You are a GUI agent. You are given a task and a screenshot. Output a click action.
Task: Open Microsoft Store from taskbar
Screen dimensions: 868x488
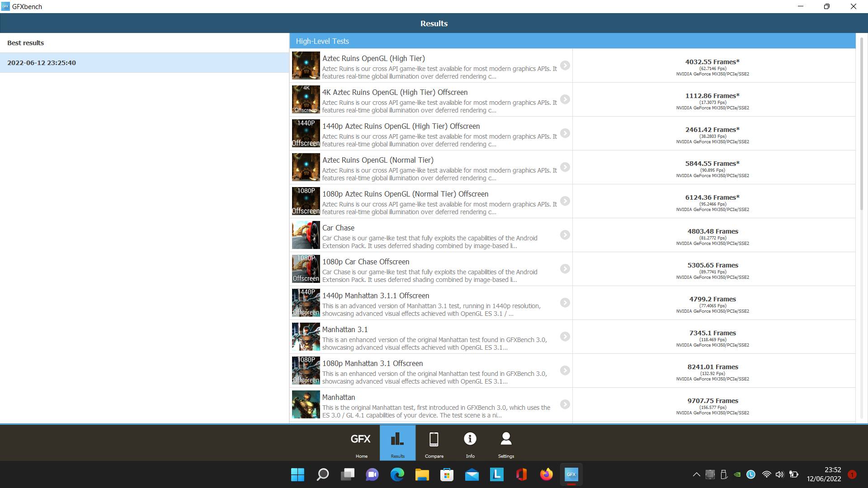pos(447,474)
